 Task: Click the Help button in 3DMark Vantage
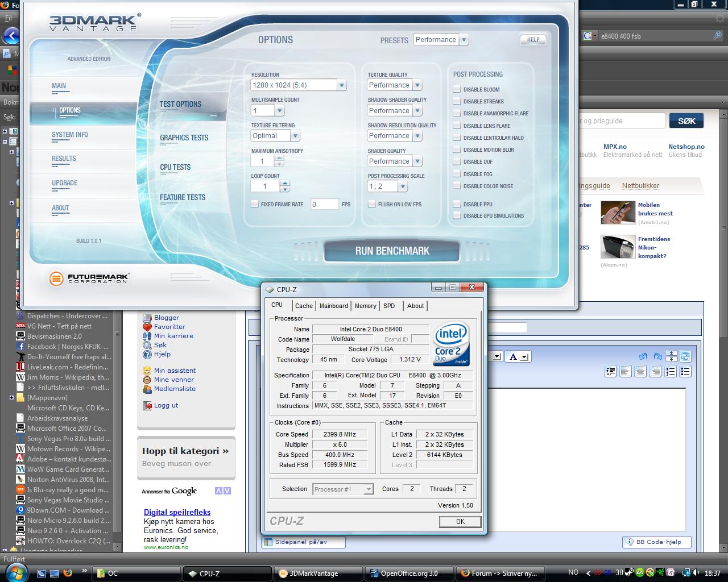(533, 39)
